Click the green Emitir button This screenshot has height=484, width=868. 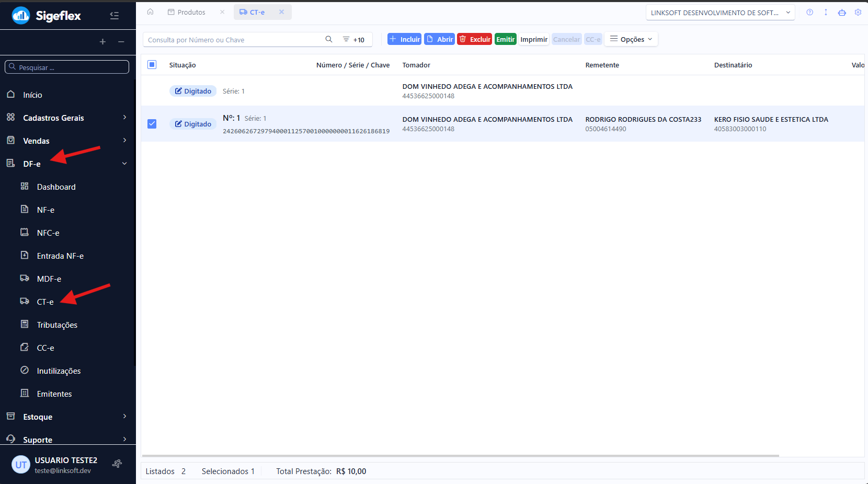pyautogui.click(x=506, y=39)
